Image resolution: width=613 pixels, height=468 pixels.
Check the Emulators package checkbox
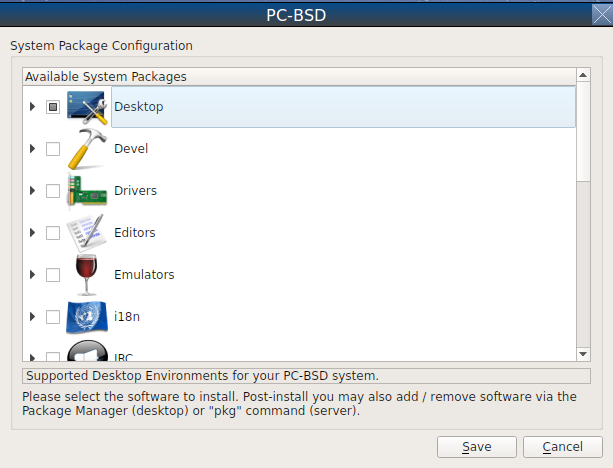53,275
